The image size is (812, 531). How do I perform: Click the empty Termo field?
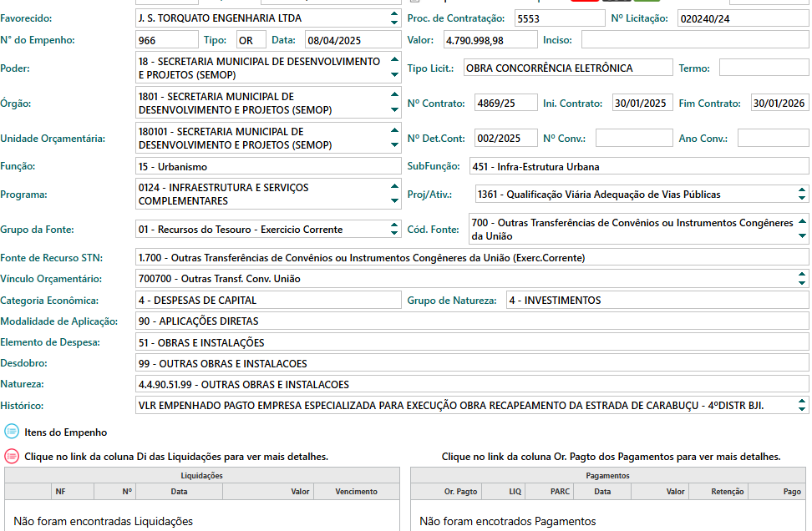click(764, 68)
